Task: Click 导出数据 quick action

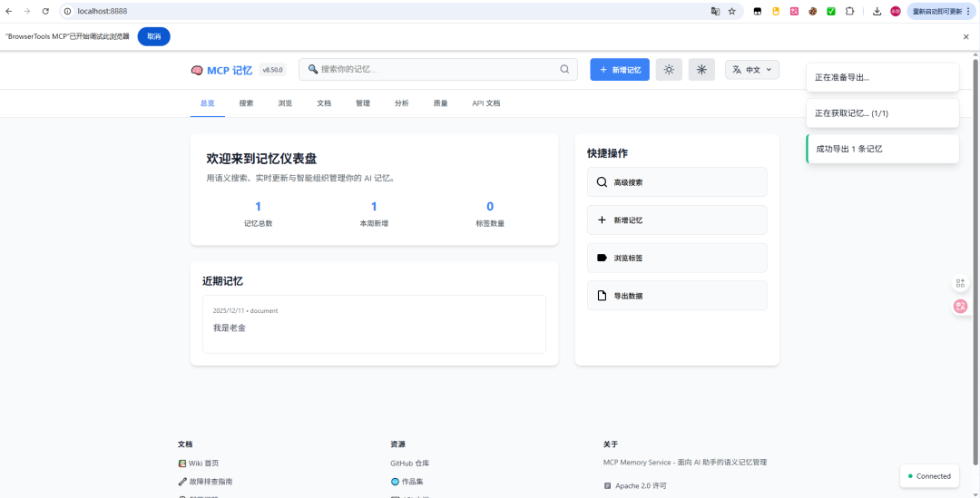Action: pos(677,296)
